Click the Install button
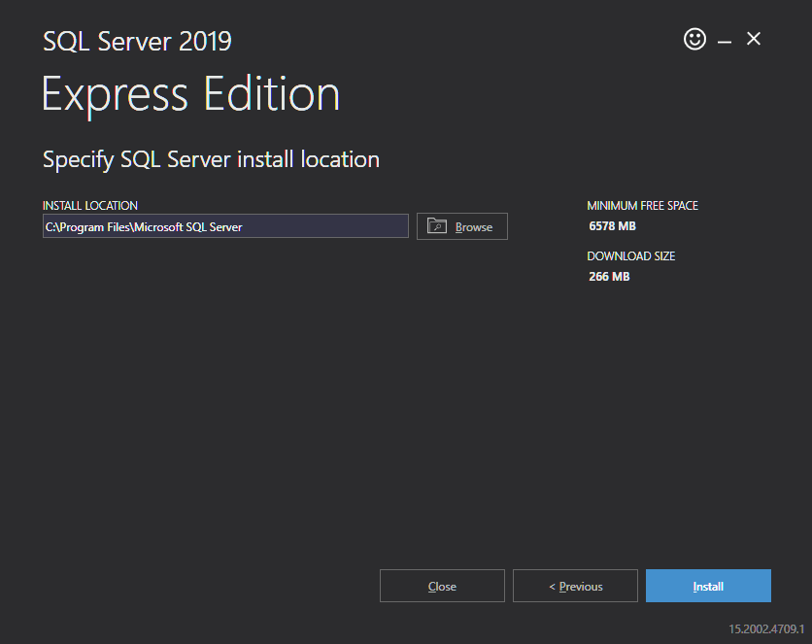This screenshot has width=812, height=644. point(708,586)
